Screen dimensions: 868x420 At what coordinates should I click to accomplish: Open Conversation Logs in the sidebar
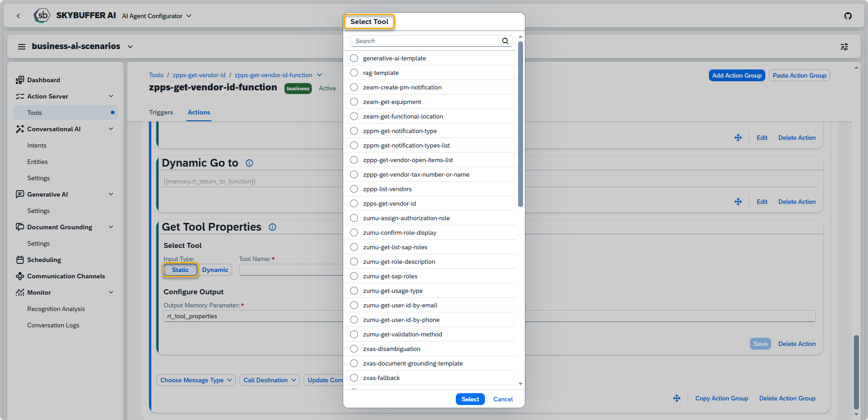click(x=53, y=325)
